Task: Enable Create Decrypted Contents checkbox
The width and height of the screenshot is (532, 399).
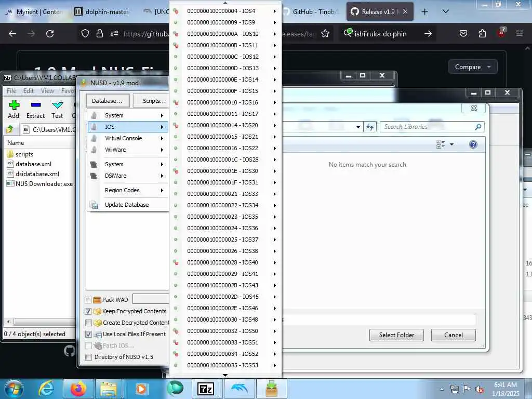Action: coord(88,323)
